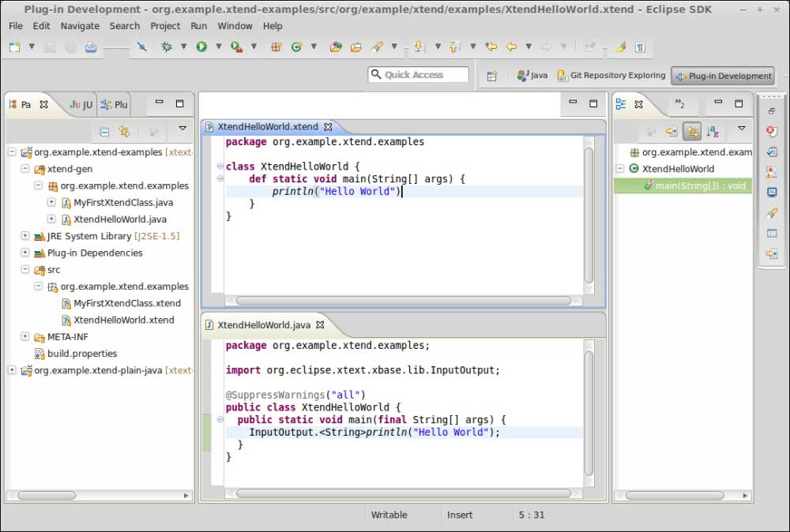Expand the JRE System Library node

[x=25, y=236]
